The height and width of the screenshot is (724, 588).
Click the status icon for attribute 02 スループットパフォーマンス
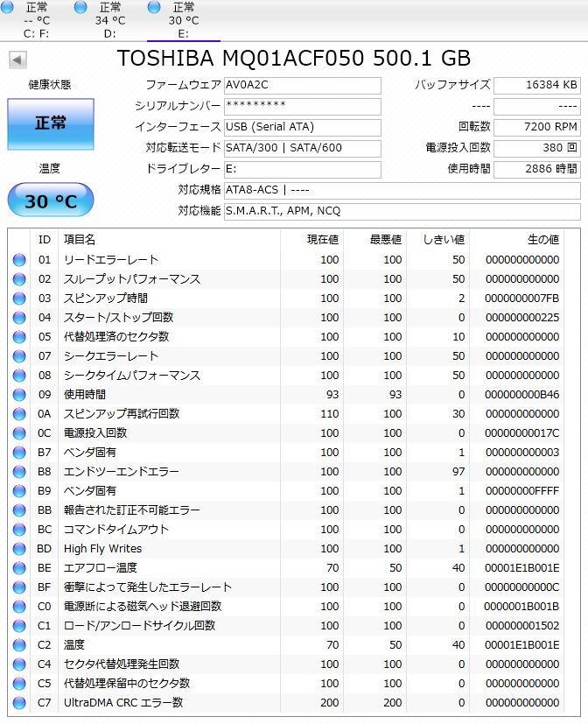[19, 279]
